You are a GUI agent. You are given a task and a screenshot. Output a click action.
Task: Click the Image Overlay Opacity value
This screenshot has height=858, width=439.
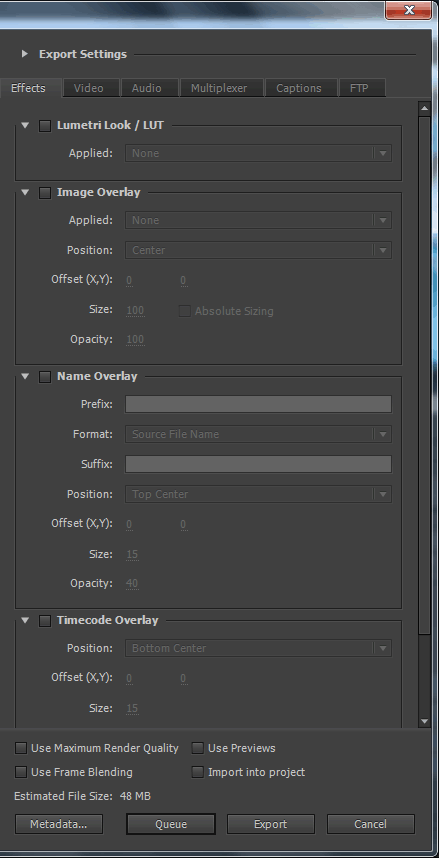(x=135, y=339)
